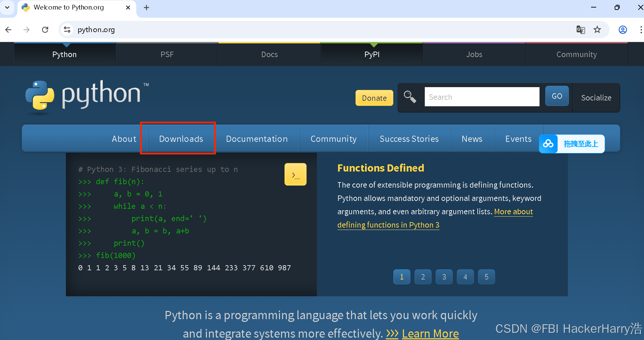The image size is (644, 340).
Task: Select the Python top-level tab
Action: coord(65,54)
